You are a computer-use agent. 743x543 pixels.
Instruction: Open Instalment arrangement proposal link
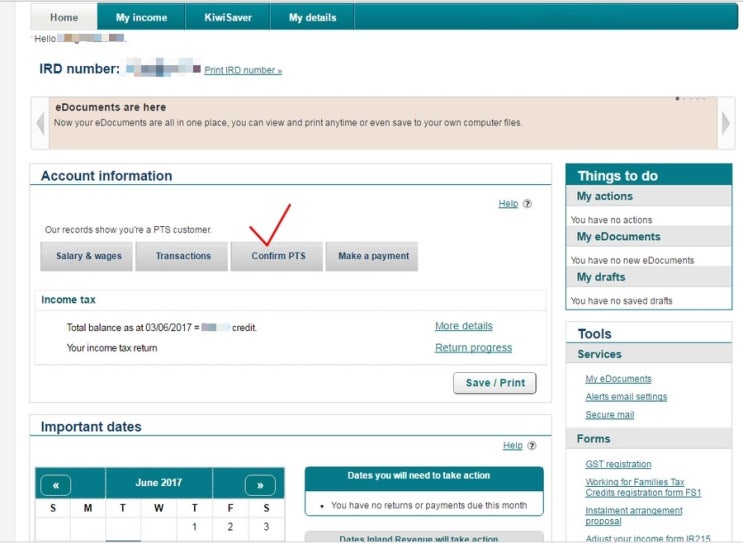(634, 516)
